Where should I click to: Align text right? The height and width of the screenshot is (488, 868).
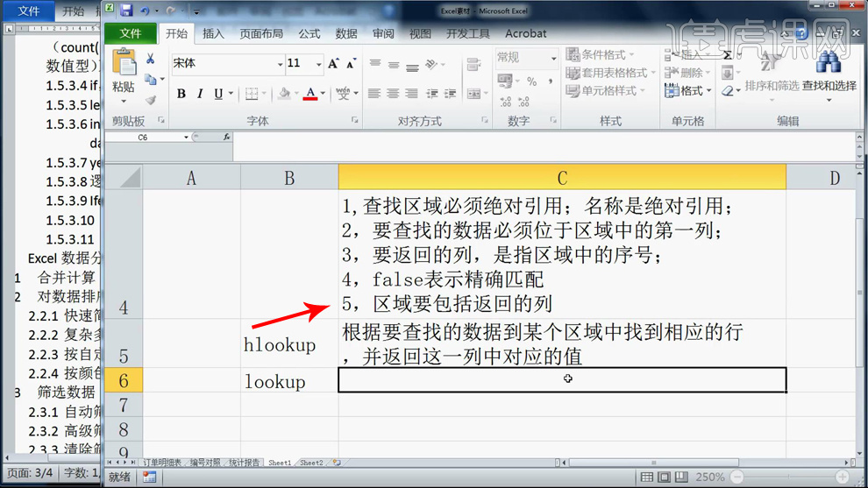click(x=411, y=94)
